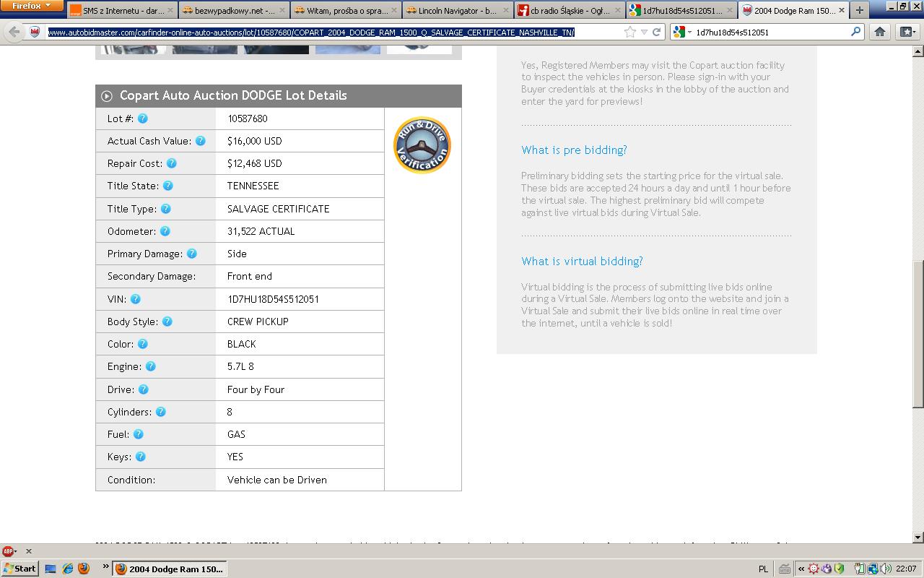Click the Odometer help icon
Viewport: 924px width, 578px height.
pos(165,231)
